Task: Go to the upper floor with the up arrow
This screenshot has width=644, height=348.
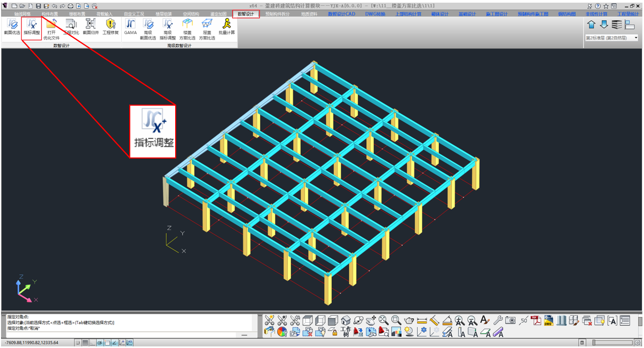Action: pyautogui.click(x=591, y=25)
